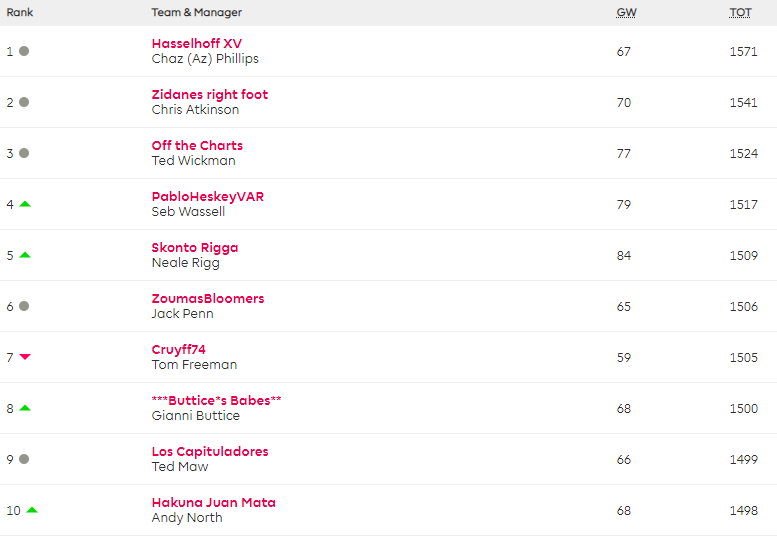Click the green up arrow at rank 10
This screenshot has height=537, width=777.
pyautogui.click(x=32, y=510)
